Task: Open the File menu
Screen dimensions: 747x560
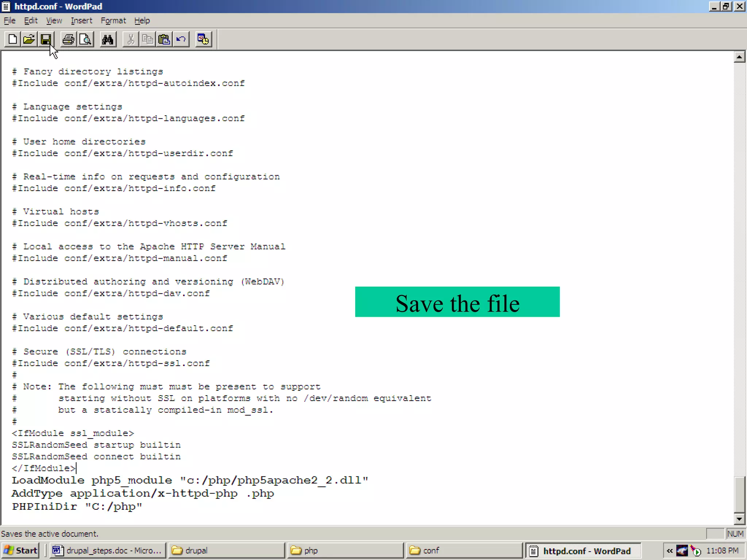Action: (9, 21)
